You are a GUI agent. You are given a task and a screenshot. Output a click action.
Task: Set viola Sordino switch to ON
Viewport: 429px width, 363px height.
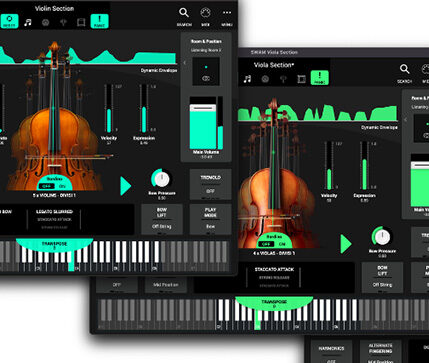tap(282, 244)
